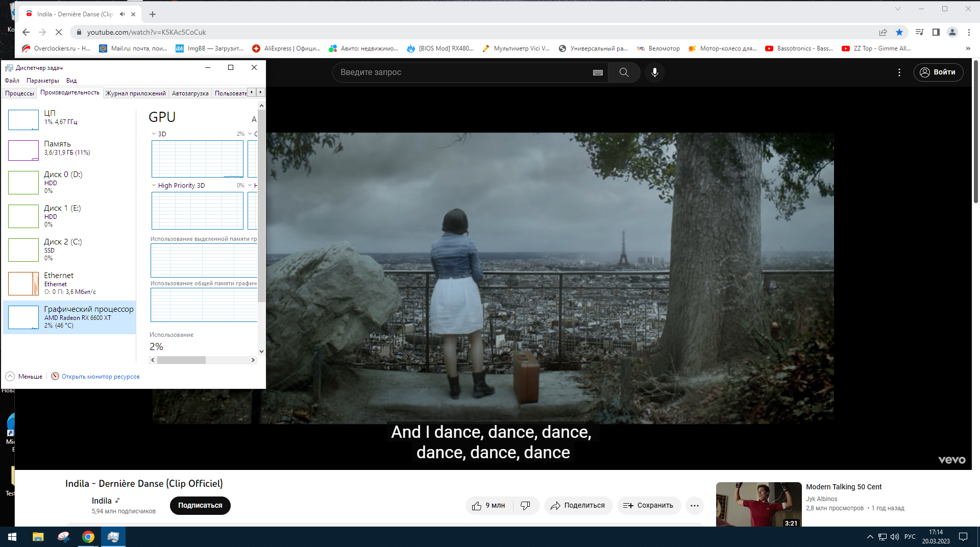Open Открыть монитор ресурсов link
Image resolution: width=980 pixels, height=547 pixels.
point(101,377)
